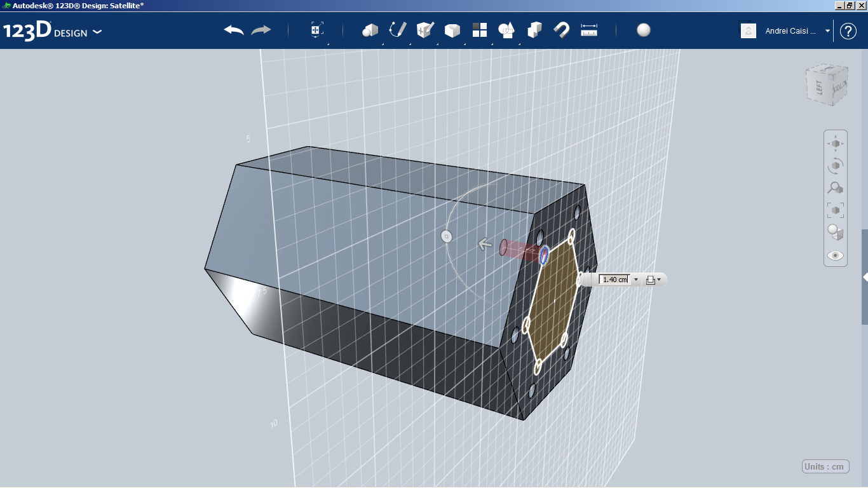Click the title text 'Autodesk® 123D® Design: Satellite*'
The image size is (868, 488).
click(x=78, y=5)
